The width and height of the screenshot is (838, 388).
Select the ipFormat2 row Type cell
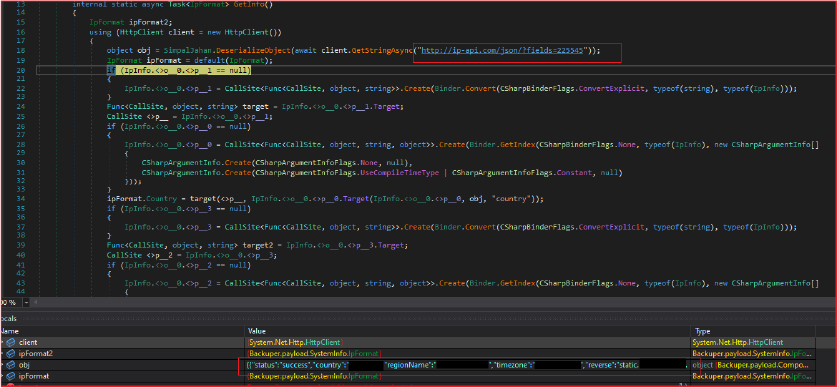pyautogui.click(x=753, y=353)
